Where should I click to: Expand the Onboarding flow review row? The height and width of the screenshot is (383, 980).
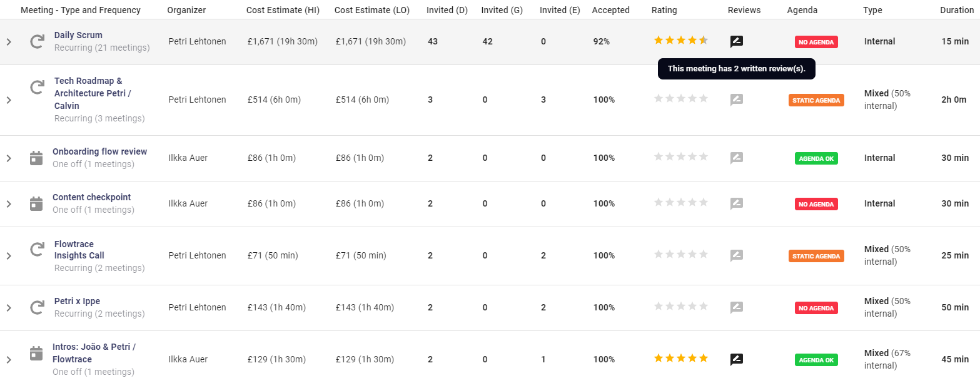(9, 158)
